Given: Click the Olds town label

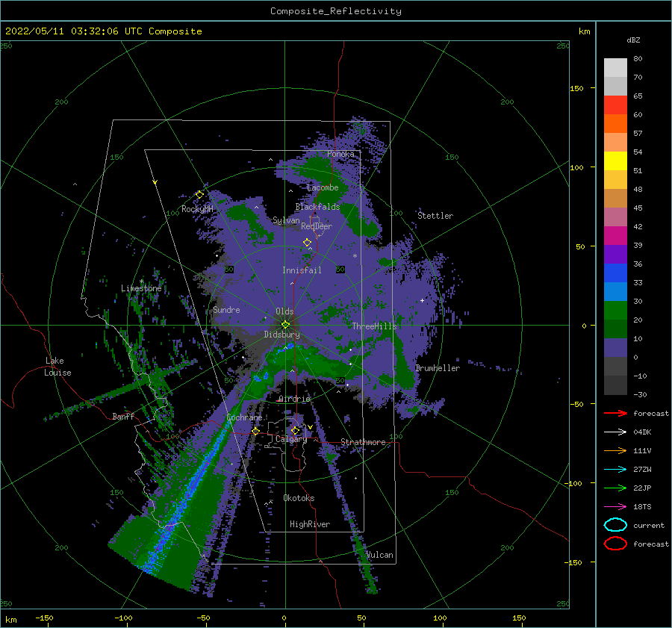Looking at the screenshot, I should 284,311.
